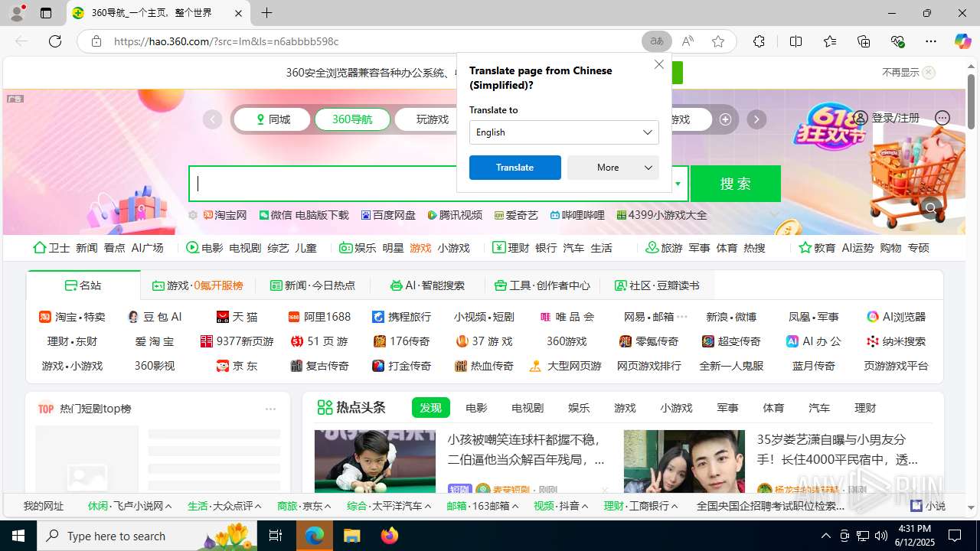
Task: Open Browser essentials heart icon
Action: point(897,41)
